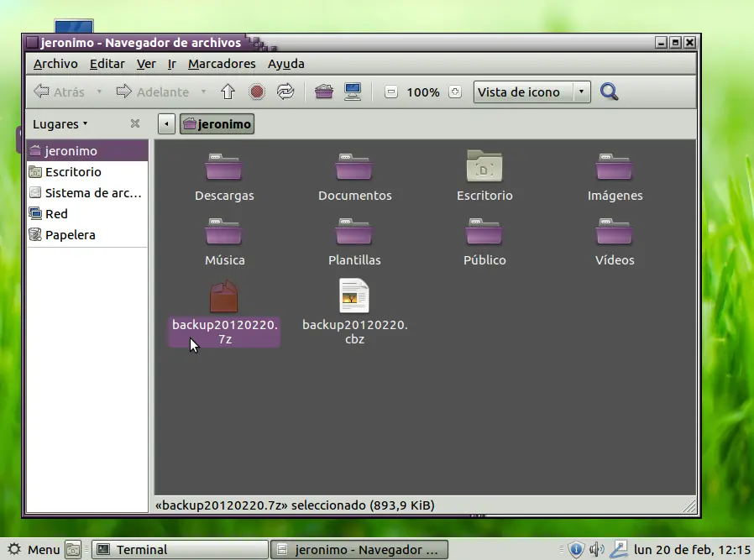754x560 pixels.
Task: Open the Archivo menu
Action: (x=55, y=64)
